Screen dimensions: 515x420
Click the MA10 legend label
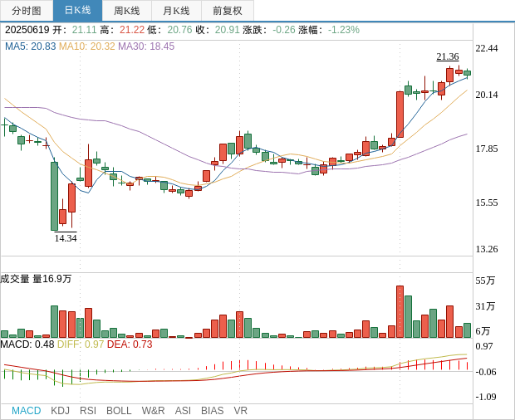pos(86,46)
